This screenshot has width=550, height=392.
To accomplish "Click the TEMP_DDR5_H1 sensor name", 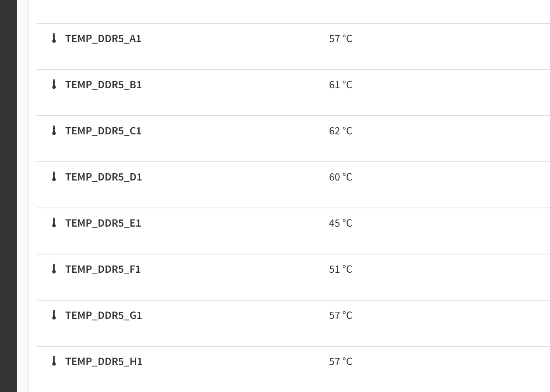I will (x=104, y=361).
